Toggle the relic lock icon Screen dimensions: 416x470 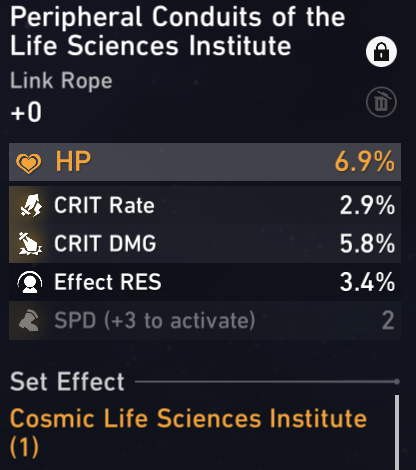tap(381, 52)
